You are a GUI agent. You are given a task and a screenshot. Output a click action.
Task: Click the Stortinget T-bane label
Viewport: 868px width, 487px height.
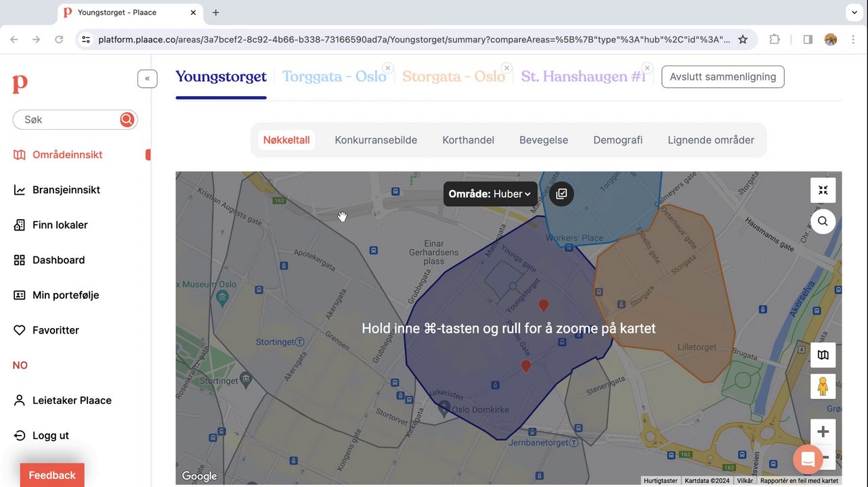pyautogui.click(x=279, y=342)
